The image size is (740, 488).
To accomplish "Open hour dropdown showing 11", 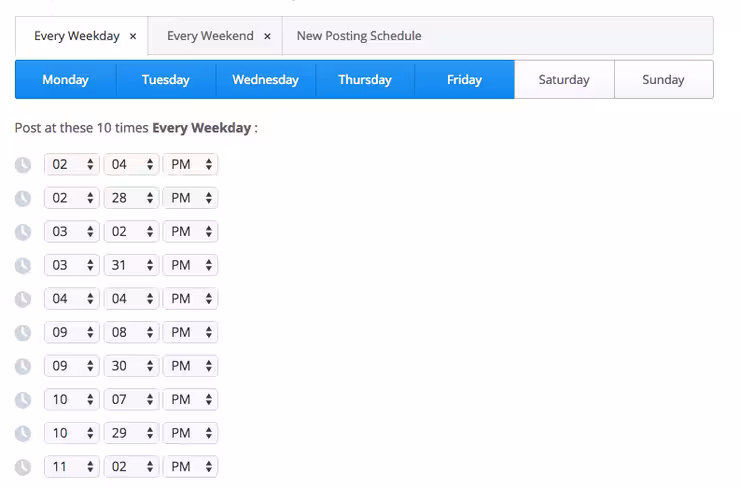I will tap(72, 466).
